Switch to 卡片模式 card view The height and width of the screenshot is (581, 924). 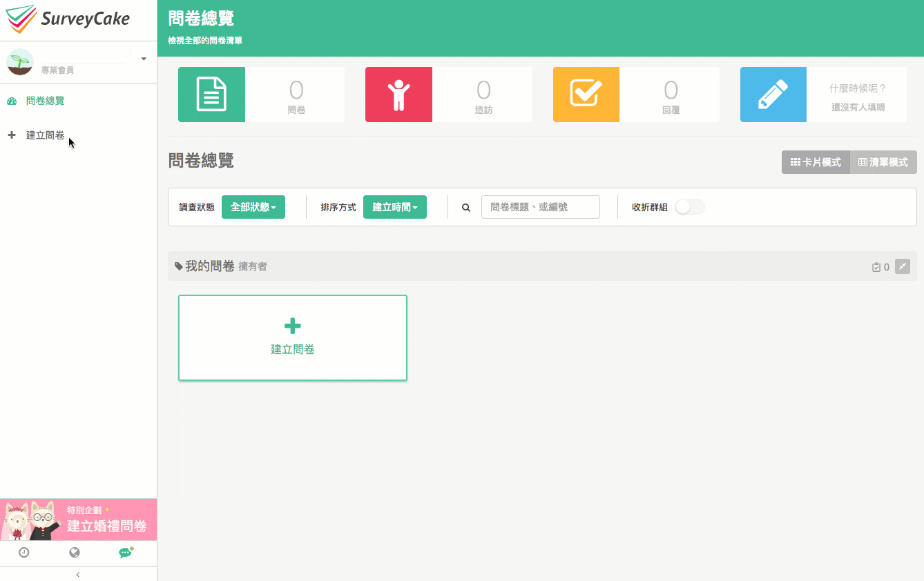click(x=816, y=162)
